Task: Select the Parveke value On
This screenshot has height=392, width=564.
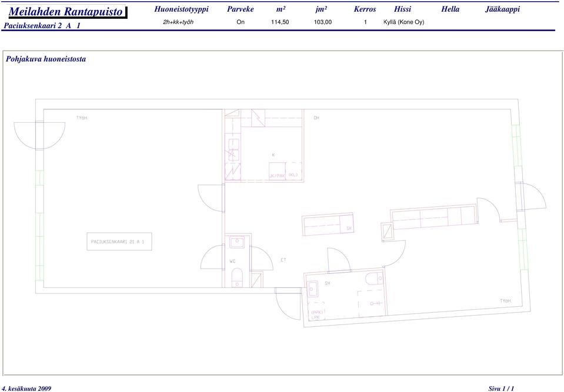Action: (241, 22)
